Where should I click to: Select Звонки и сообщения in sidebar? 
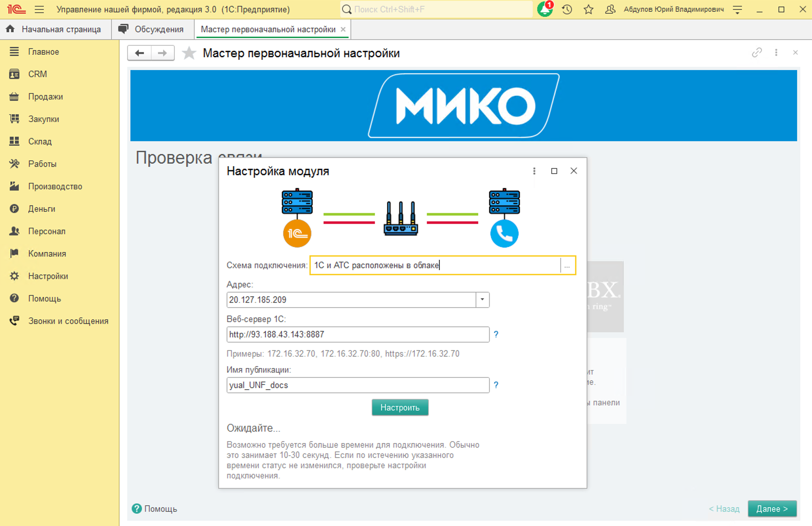point(68,320)
